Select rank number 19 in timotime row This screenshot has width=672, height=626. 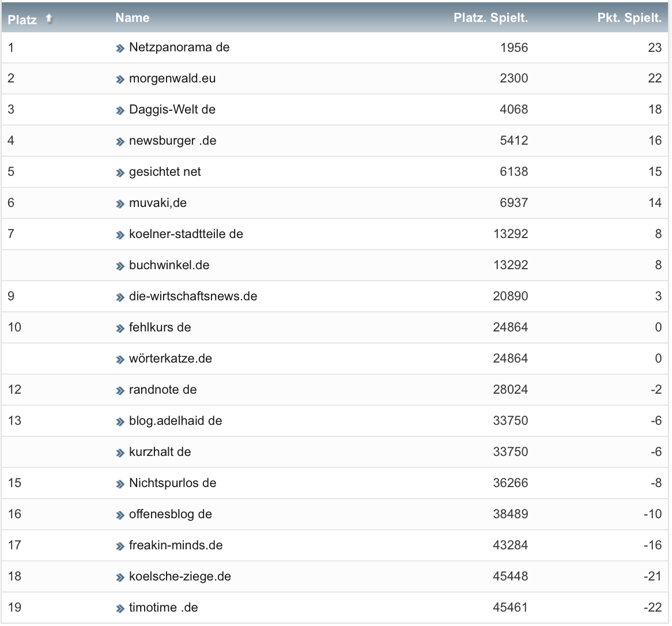[14, 607]
